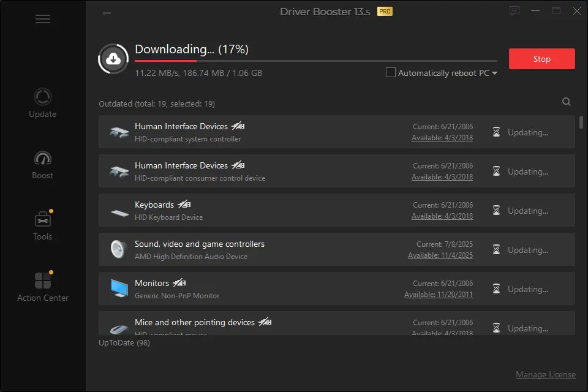
Task: Open the Update section in sidebar
Action: tap(43, 104)
